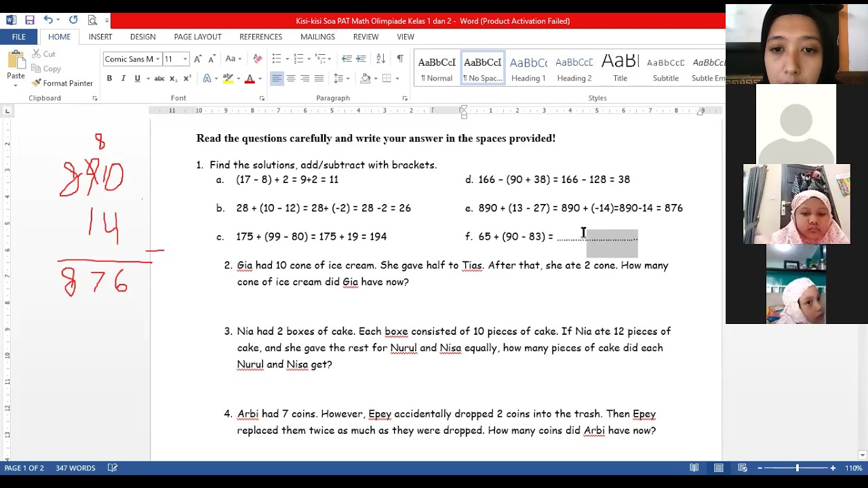Screen dimensions: 868x488
Task: Click Increase Indent icon
Action: 361,59
